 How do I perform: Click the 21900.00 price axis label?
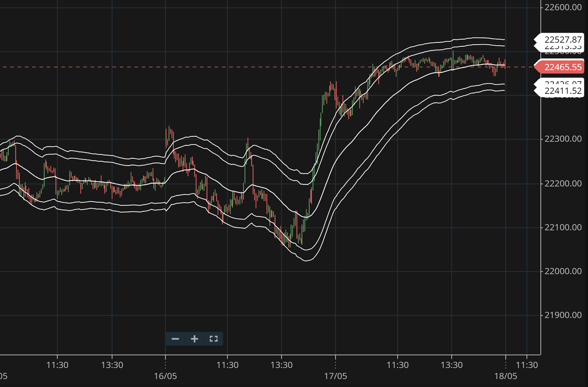(563, 315)
